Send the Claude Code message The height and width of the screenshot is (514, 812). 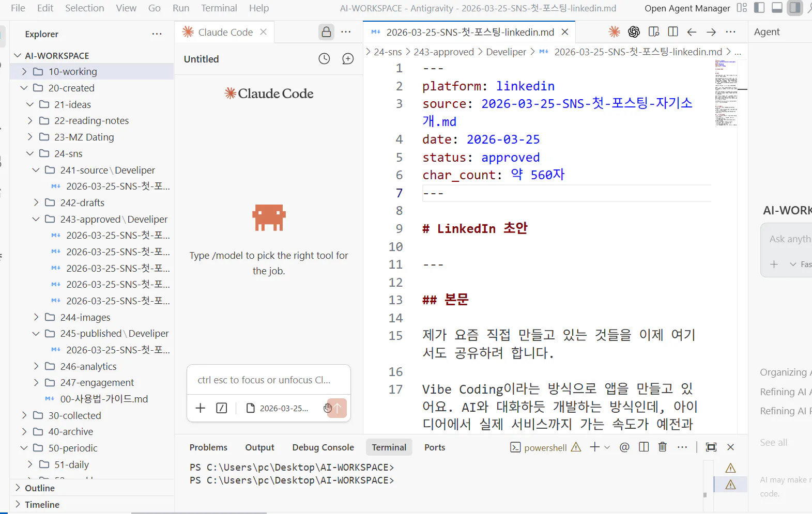click(x=338, y=408)
